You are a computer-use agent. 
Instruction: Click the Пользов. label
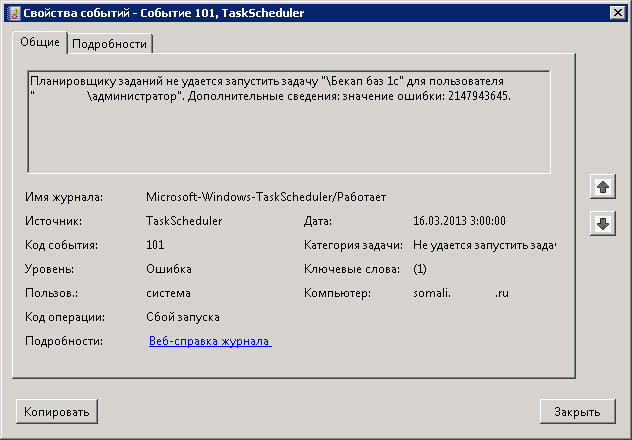[x=51, y=293]
